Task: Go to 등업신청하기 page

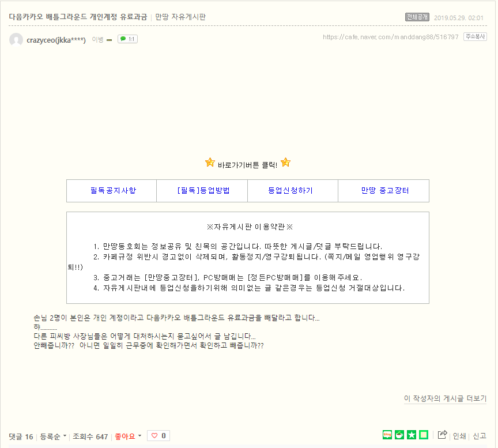Action: point(292,191)
